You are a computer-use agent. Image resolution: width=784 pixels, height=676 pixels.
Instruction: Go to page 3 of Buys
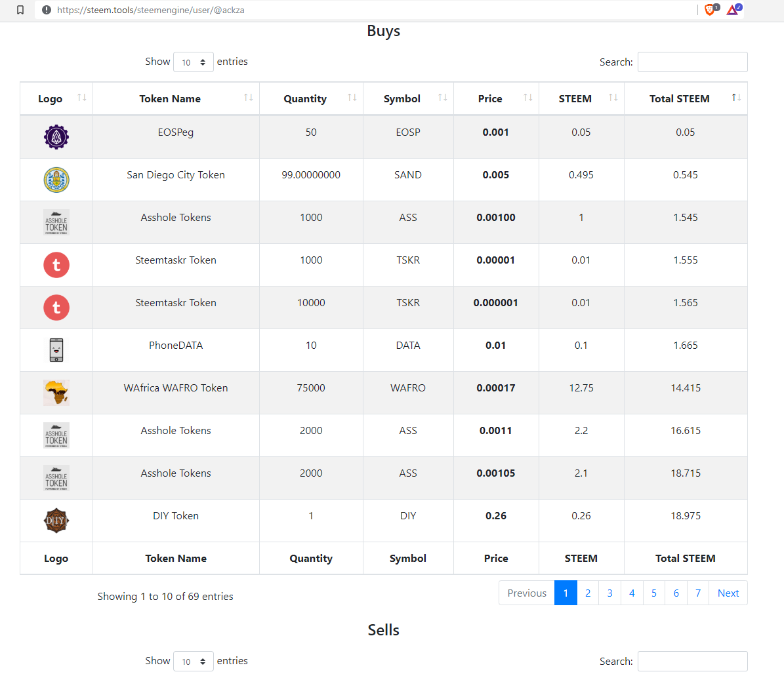(x=609, y=593)
